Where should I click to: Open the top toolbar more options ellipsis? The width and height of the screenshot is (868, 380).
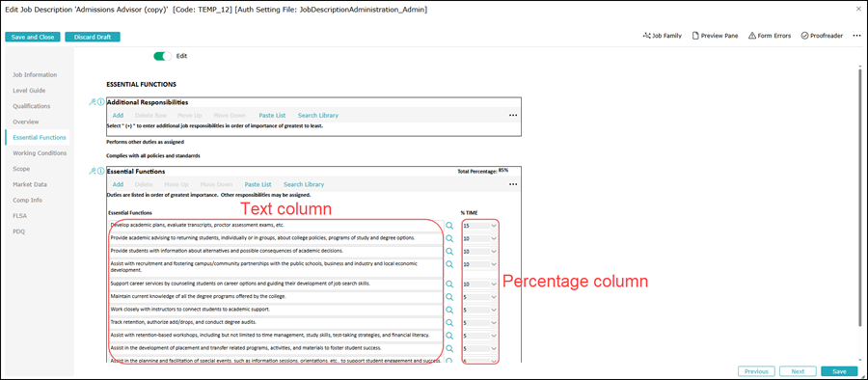coord(857,36)
